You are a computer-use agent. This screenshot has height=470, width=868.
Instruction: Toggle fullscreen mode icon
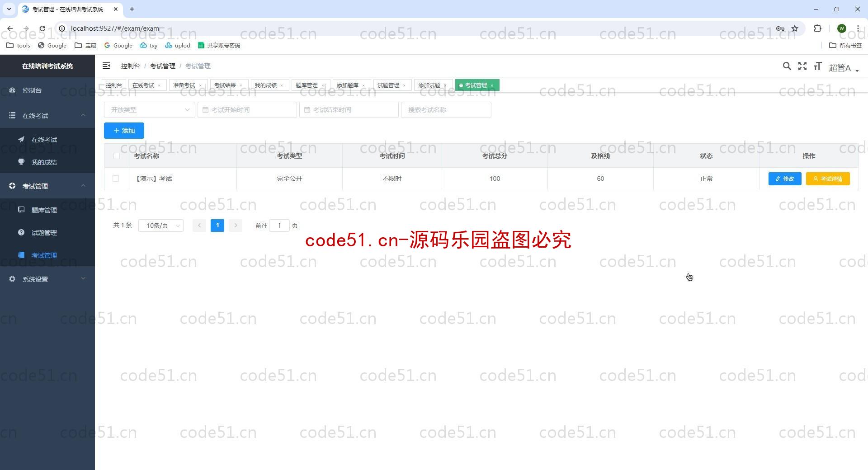[802, 66]
